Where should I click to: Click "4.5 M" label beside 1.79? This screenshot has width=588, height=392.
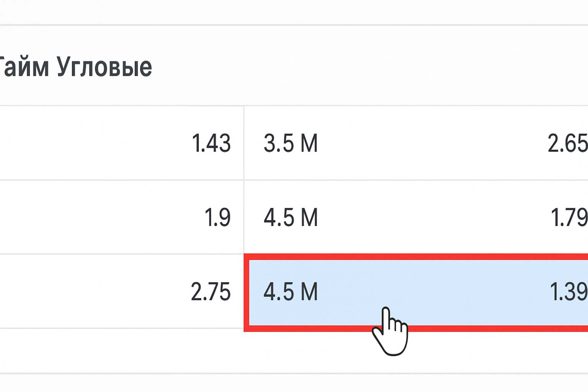click(291, 217)
